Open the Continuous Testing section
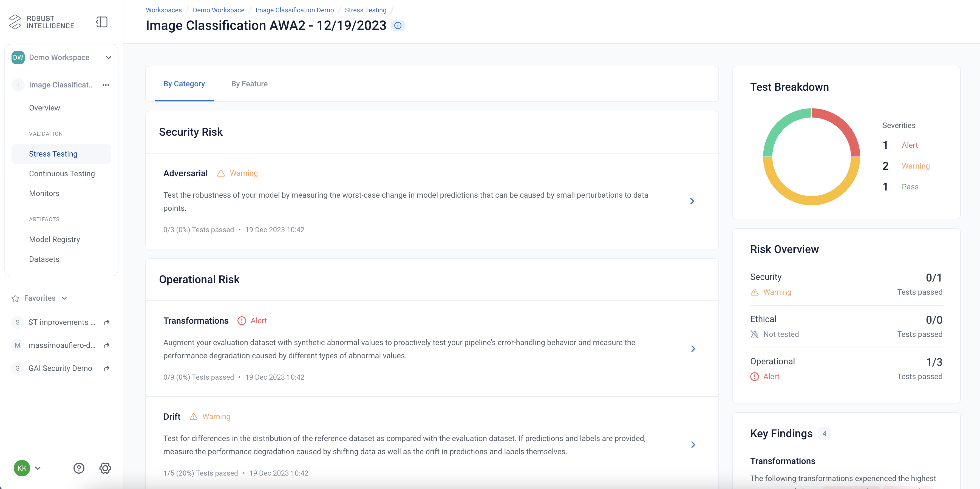The image size is (980, 489). [61, 174]
